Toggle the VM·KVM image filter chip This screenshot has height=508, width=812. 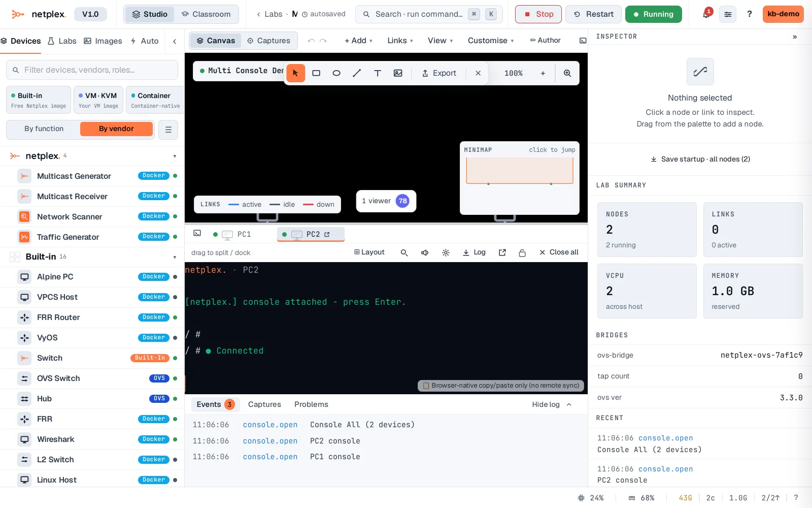(x=98, y=100)
